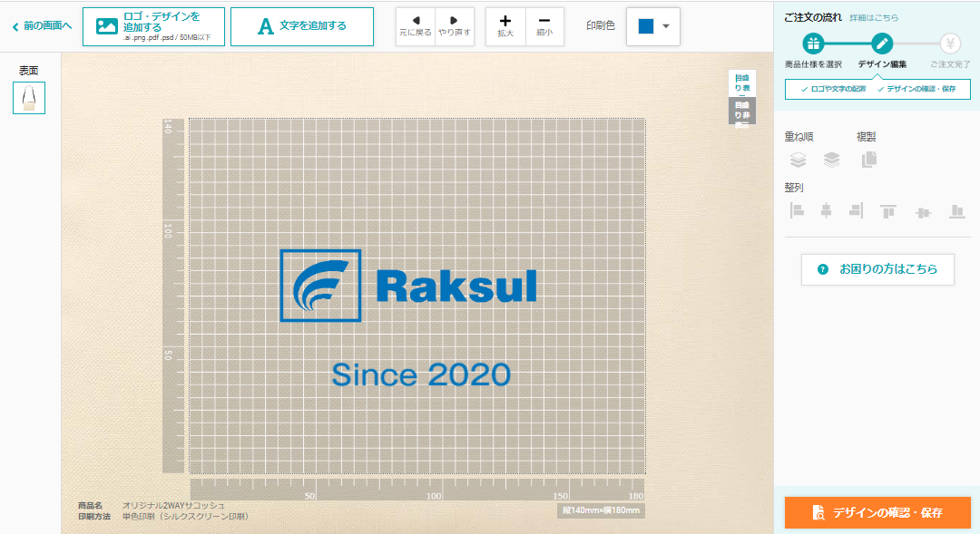
Task: Open the 印刷色 color dropdown
Action: 653,26
